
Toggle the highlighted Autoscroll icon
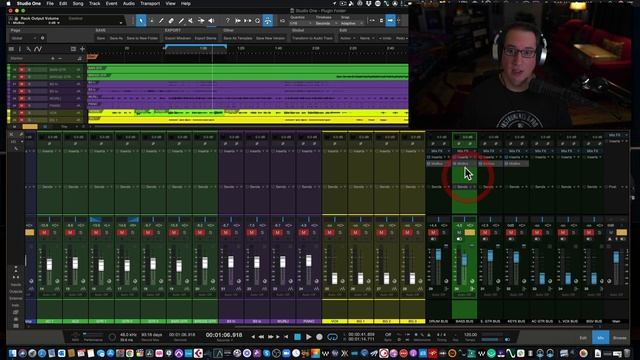point(268,20)
